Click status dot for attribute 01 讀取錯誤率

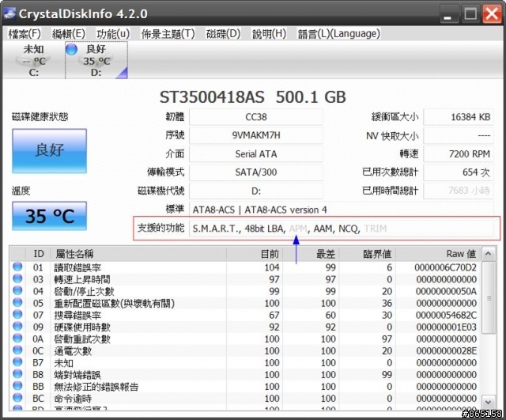[17, 267]
